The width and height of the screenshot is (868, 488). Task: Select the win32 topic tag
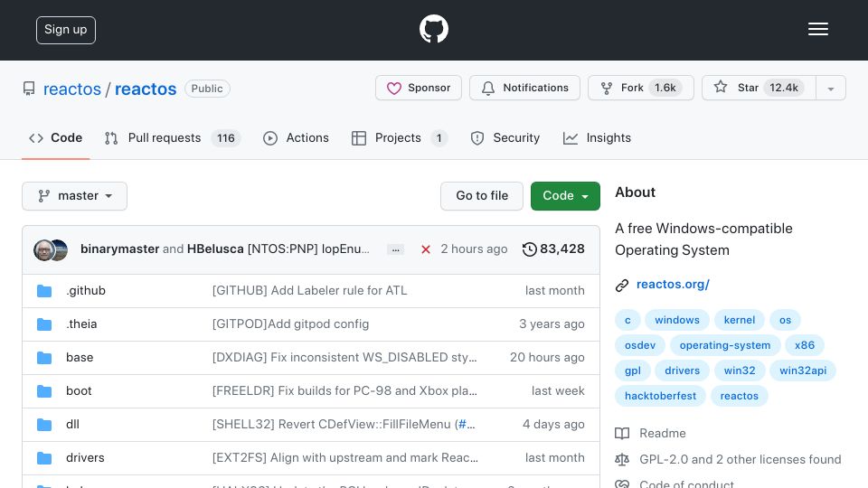pyautogui.click(x=740, y=371)
